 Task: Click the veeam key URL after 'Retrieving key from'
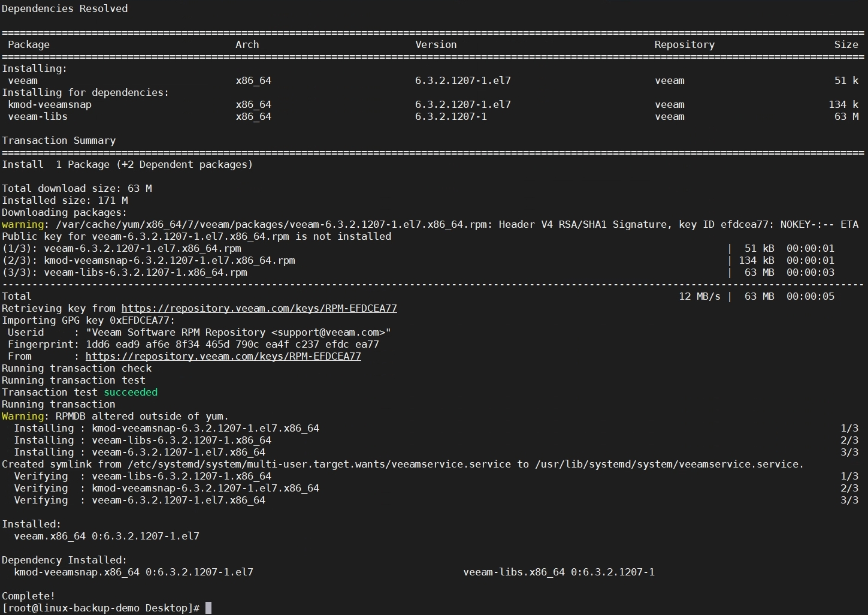[259, 308]
